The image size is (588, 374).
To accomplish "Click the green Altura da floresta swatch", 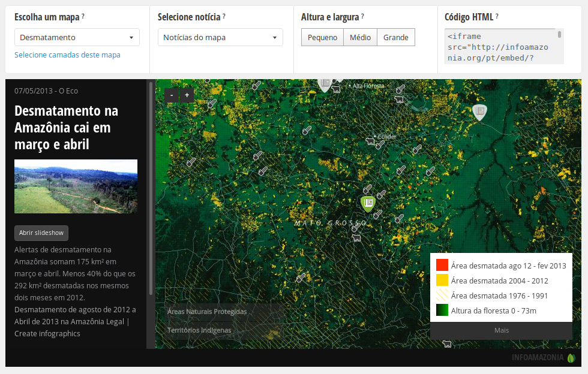I will [x=442, y=310].
